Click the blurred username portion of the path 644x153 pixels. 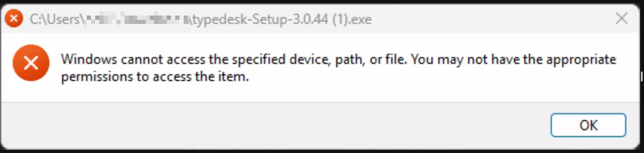tap(135, 19)
